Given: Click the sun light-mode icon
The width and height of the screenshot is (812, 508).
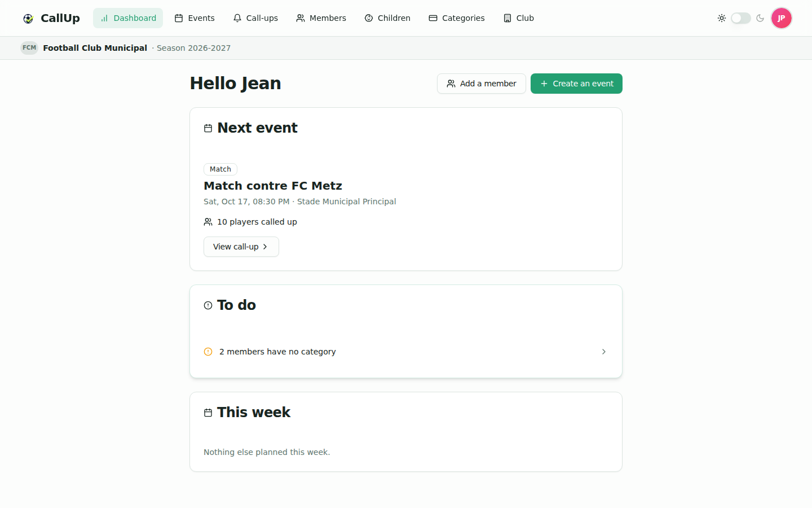Looking at the screenshot, I should tap(722, 18).
